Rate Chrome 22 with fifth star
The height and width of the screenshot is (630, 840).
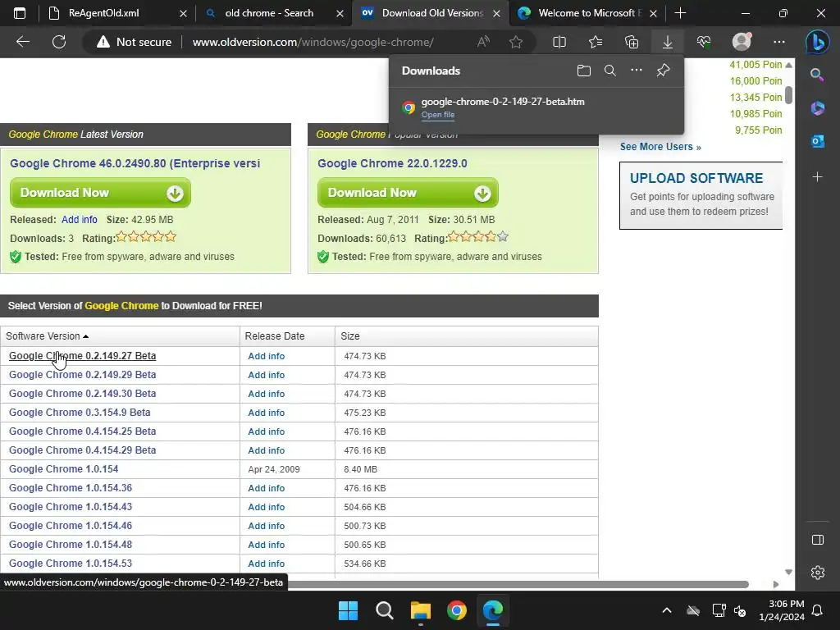503,237
